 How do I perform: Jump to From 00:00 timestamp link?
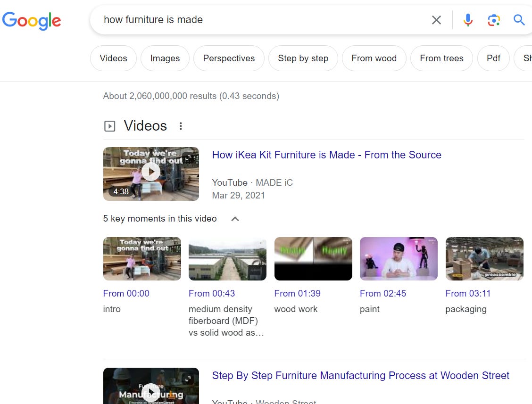126,293
